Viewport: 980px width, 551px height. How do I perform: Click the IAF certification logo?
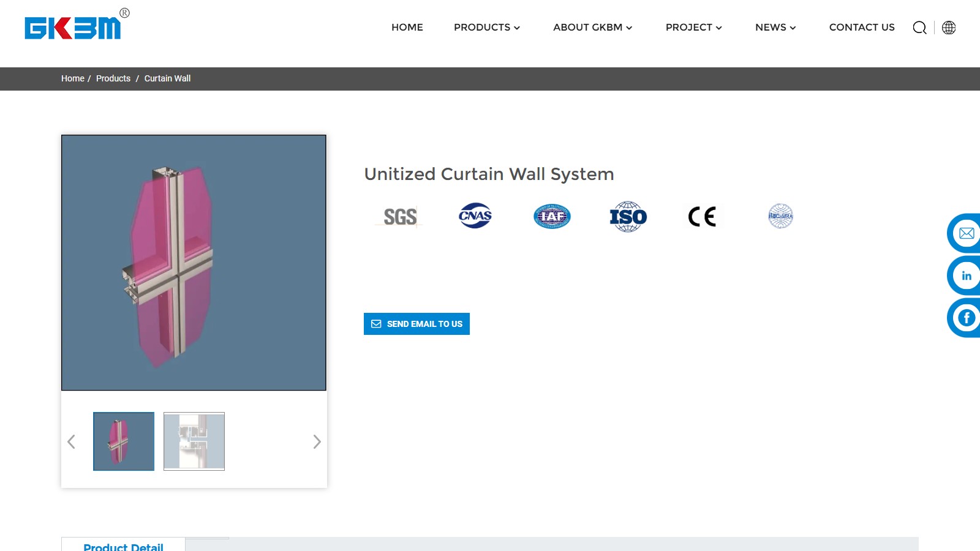[x=552, y=216]
